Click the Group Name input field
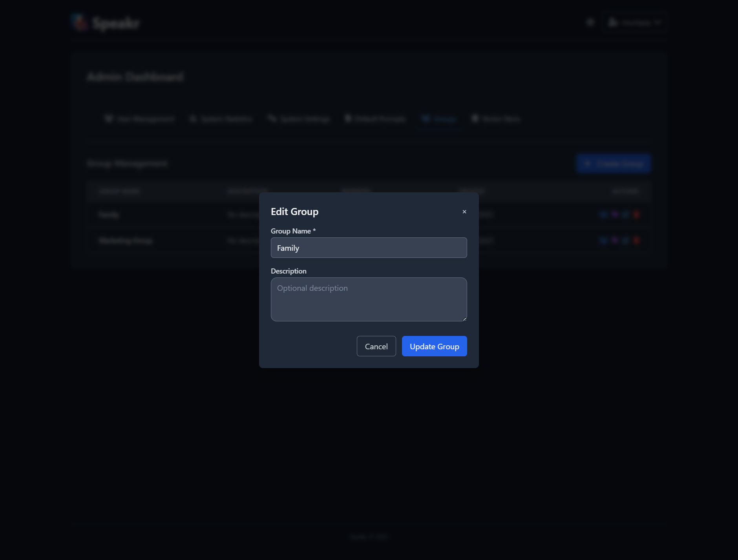The height and width of the screenshot is (560, 738). click(369, 248)
